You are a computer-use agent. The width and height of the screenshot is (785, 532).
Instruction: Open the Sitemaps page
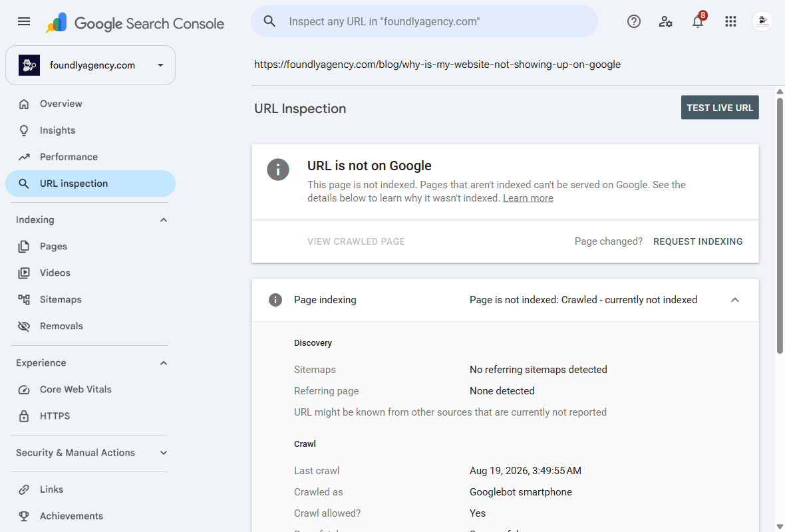pos(90,300)
